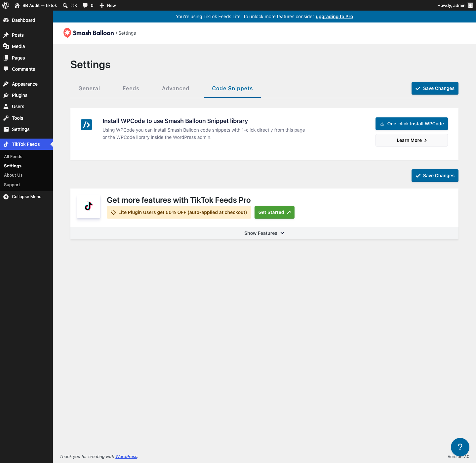Switch to the Advanced tab
Image resolution: width=476 pixels, height=463 pixels.
tap(176, 88)
